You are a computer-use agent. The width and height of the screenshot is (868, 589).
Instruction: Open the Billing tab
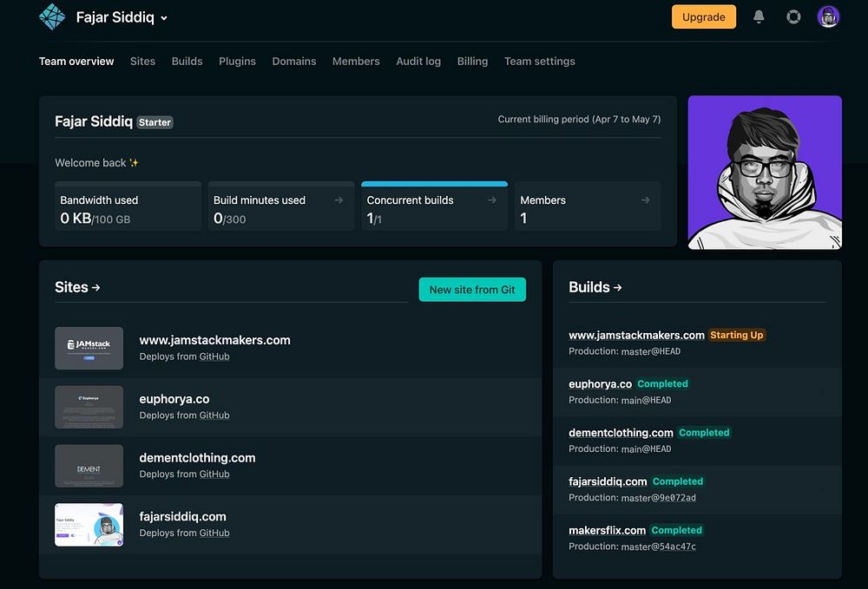(x=473, y=62)
